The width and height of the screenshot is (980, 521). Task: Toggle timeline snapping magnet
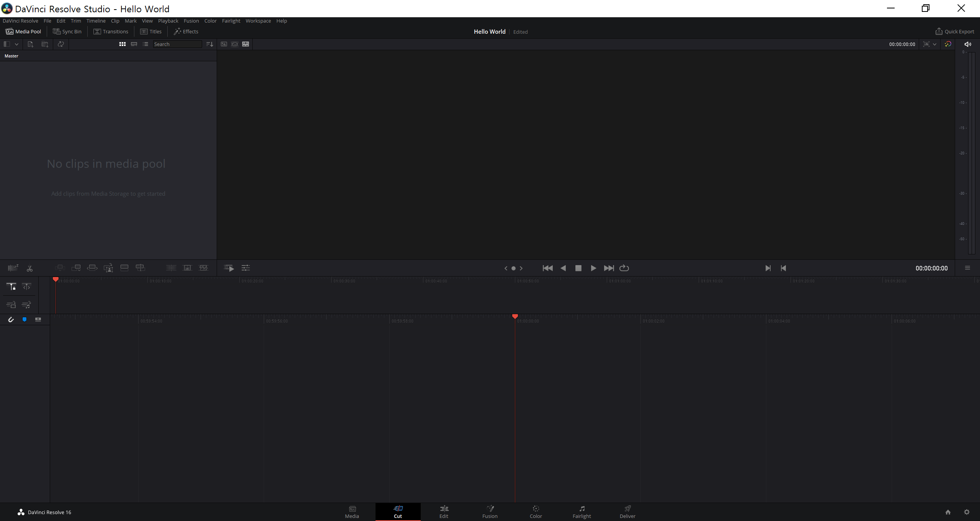[x=11, y=319]
